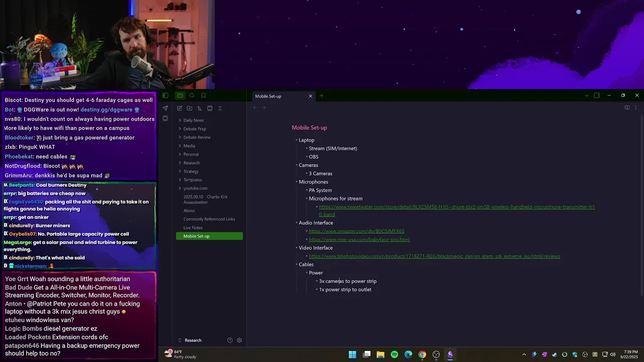Toggle the right sidebar in Obsidian
This screenshot has height=362, width=644.
pyautogui.click(x=597, y=96)
